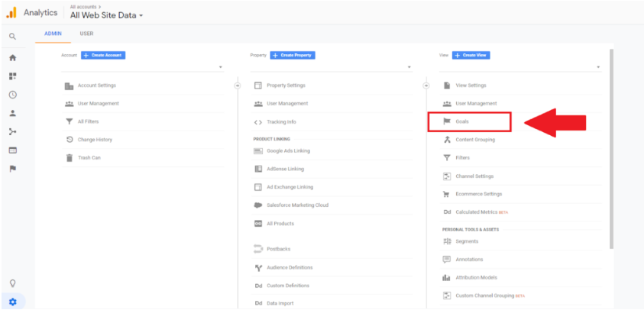Open Customization dashboard icon in sidebar
This screenshot has width=644, height=310.
click(12, 76)
